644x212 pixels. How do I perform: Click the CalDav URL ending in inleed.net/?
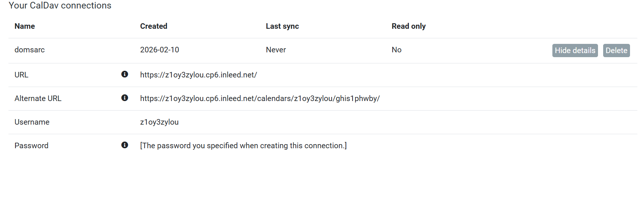point(198,75)
